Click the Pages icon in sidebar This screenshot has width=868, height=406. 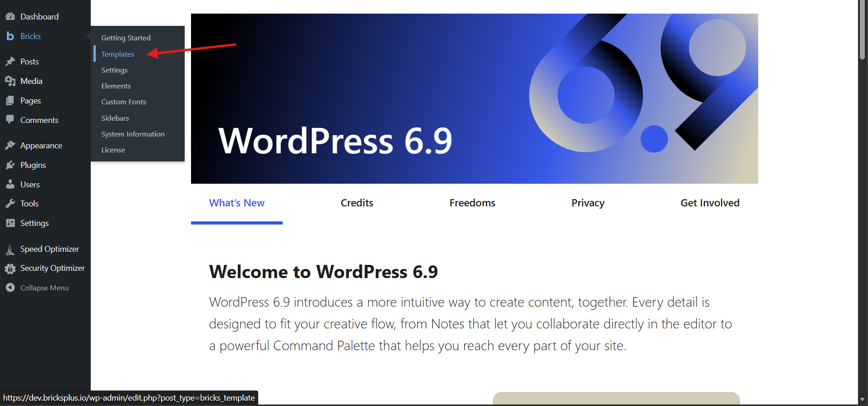click(10, 101)
